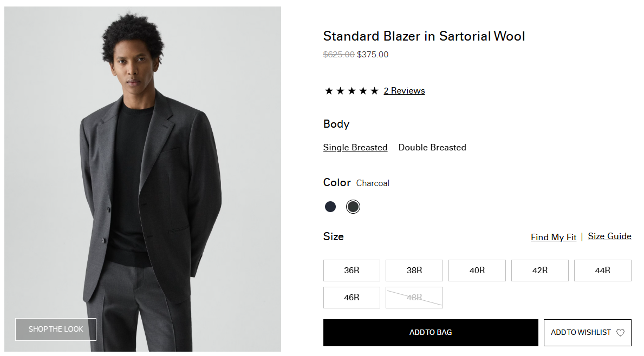Choose size 38R
The height and width of the screenshot is (356, 644).
pyautogui.click(x=414, y=271)
